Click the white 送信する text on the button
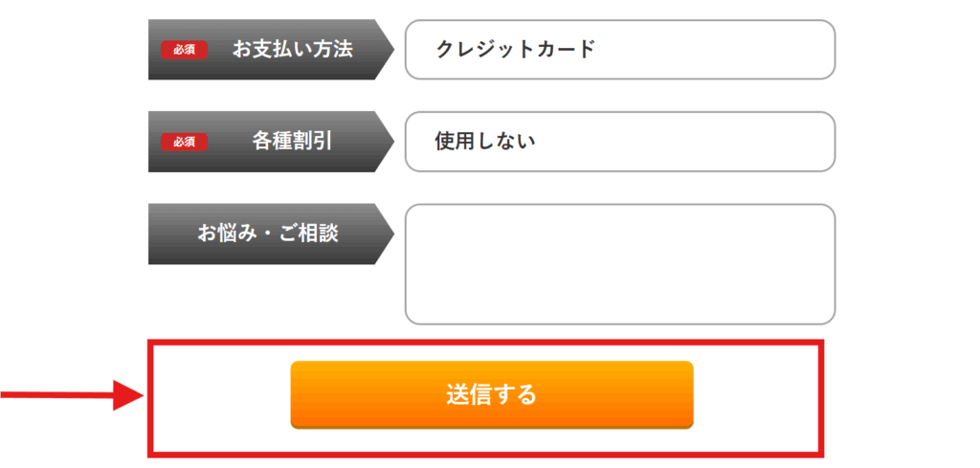The width and height of the screenshot is (980, 468). click(491, 395)
